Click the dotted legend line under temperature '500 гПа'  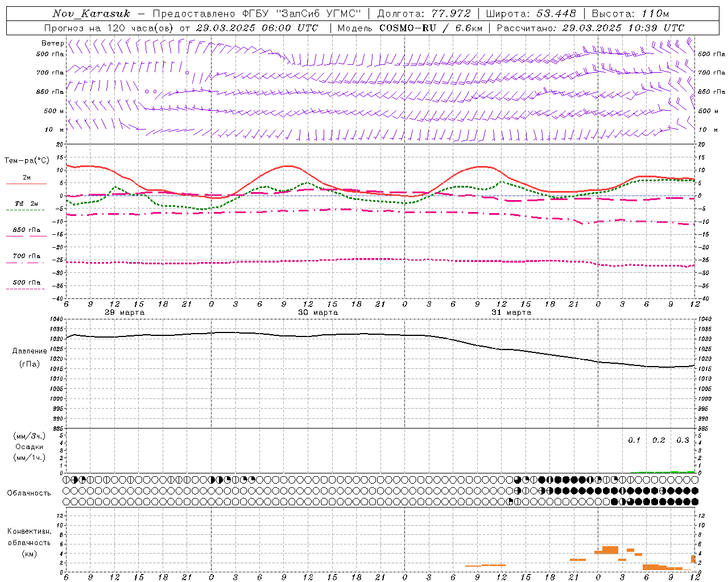point(26,289)
